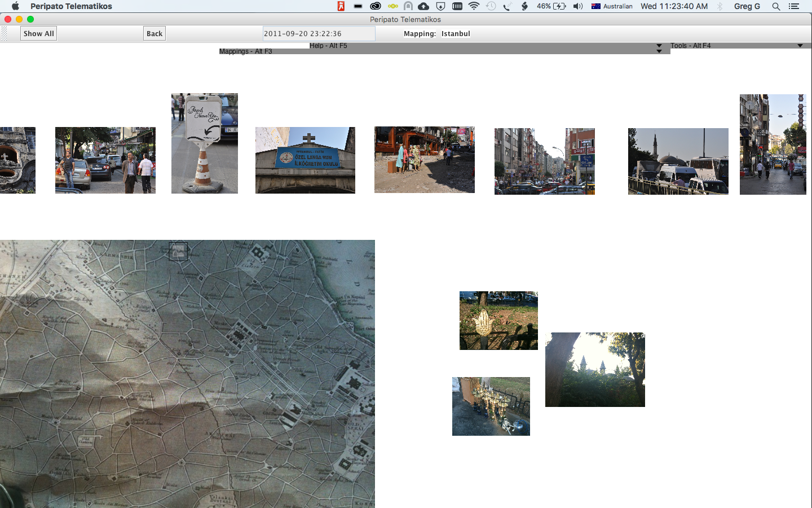This screenshot has height=508, width=812.
Task: Open the Creative Cloud menu bar icon
Action: coord(375,6)
